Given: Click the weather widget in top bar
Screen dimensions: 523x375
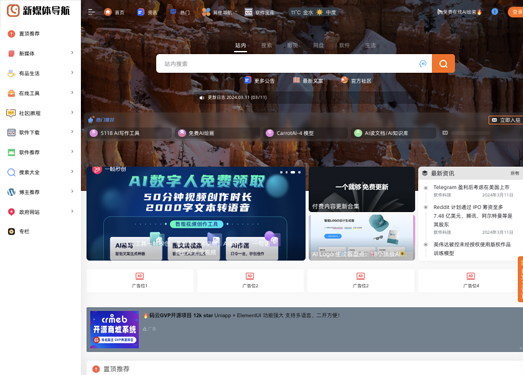Looking at the screenshot, I should [313, 12].
